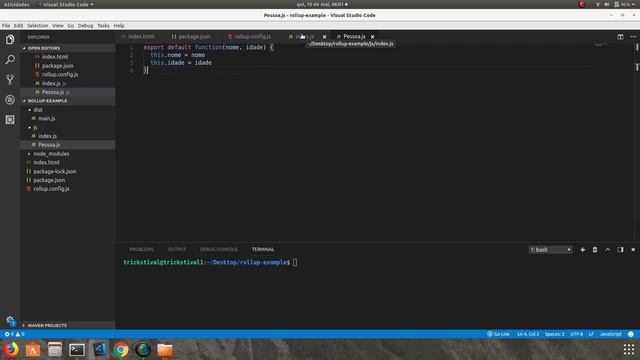Open the Files folder icon in dock

click(x=165, y=350)
